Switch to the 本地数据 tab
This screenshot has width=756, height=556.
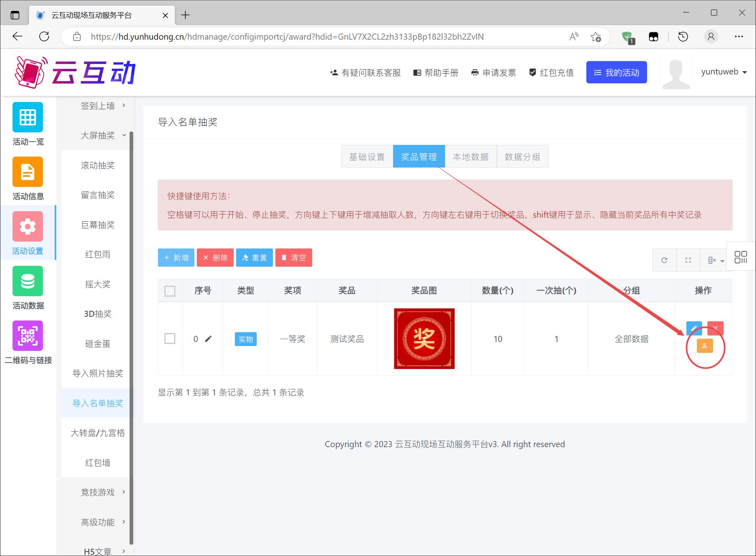(x=471, y=157)
